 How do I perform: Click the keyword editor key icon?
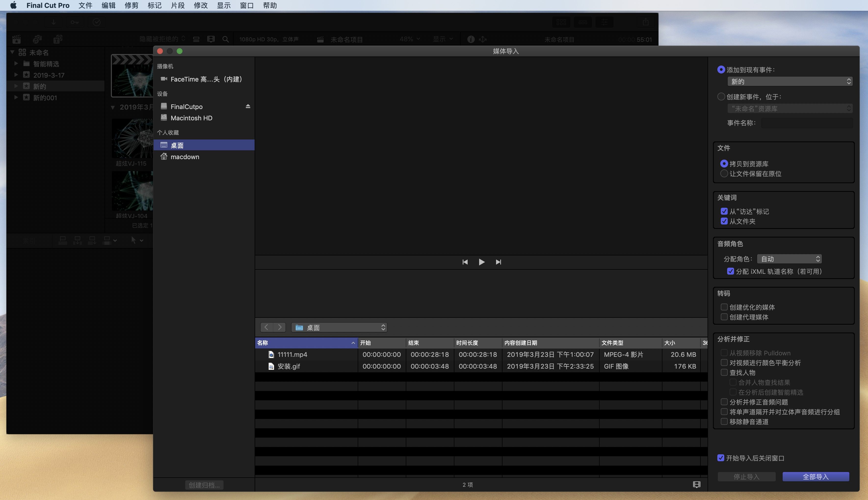point(75,22)
